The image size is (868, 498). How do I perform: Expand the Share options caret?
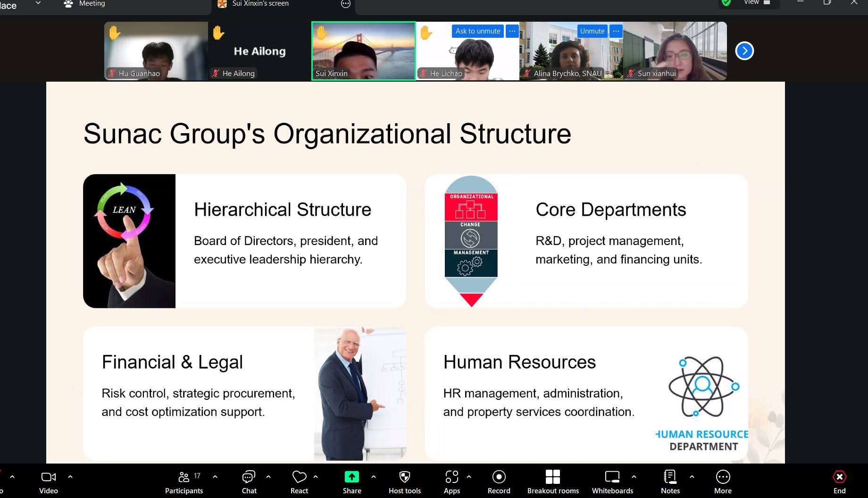pos(374,477)
